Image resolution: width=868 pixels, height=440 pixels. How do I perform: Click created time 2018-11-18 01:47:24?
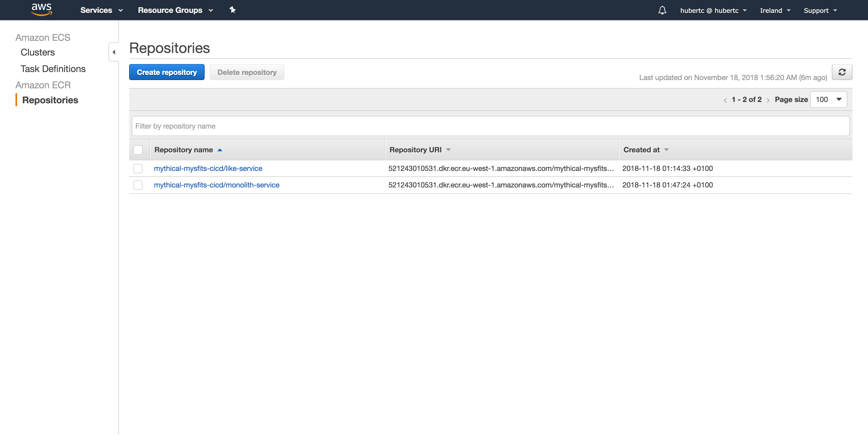pyautogui.click(x=668, y=185)
